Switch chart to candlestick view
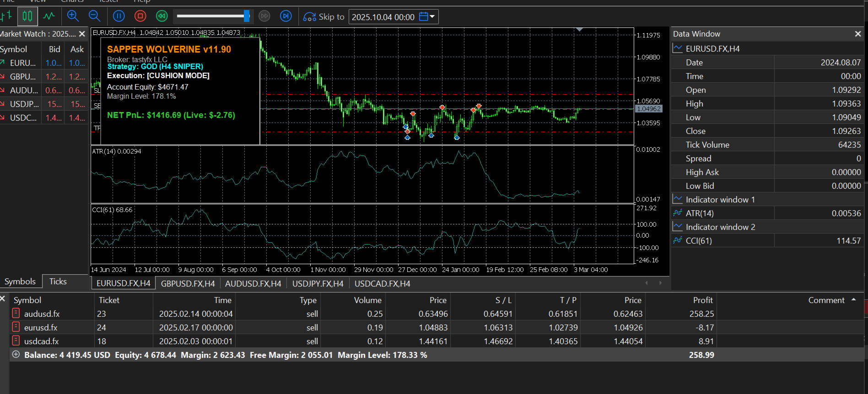The width and height of the screenshot is (868, 394). [x=27, y=16]
